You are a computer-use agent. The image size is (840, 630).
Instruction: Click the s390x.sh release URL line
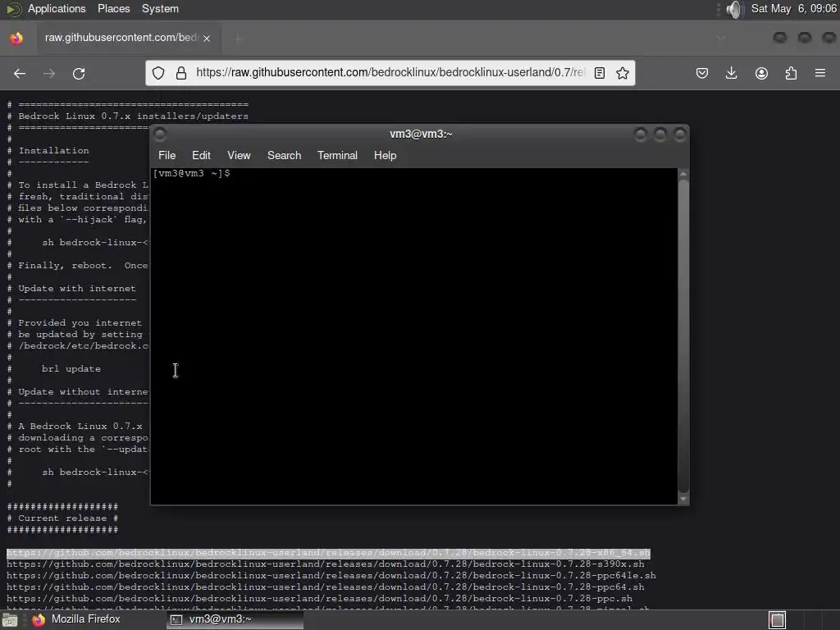tap(326, 564)
